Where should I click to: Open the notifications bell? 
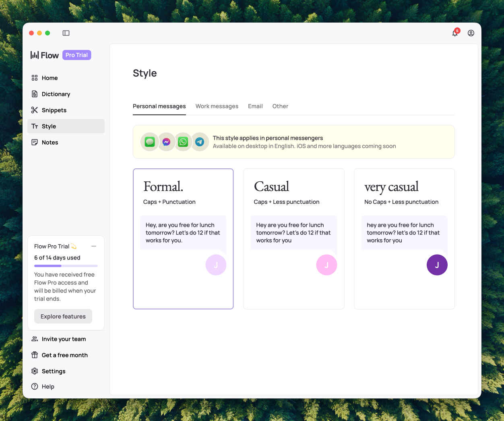click(455, 33)
